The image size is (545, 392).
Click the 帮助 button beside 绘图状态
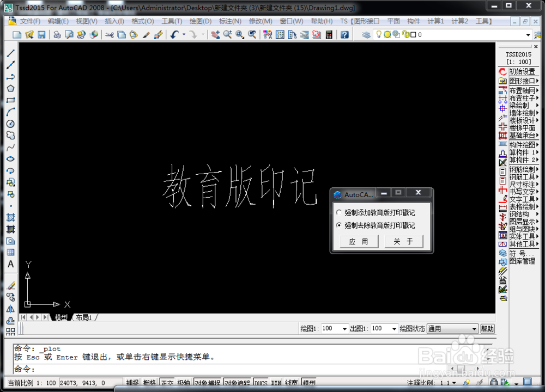point(487,329)
